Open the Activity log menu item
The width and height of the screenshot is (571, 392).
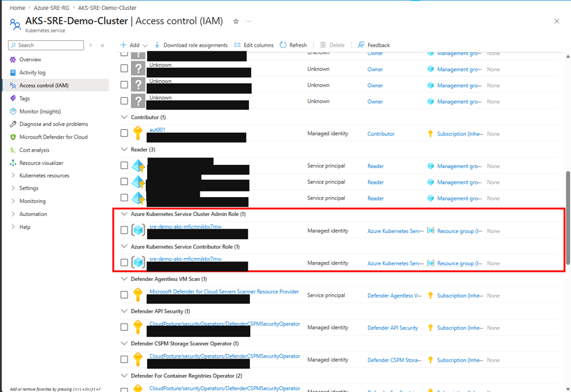(32, 73)
